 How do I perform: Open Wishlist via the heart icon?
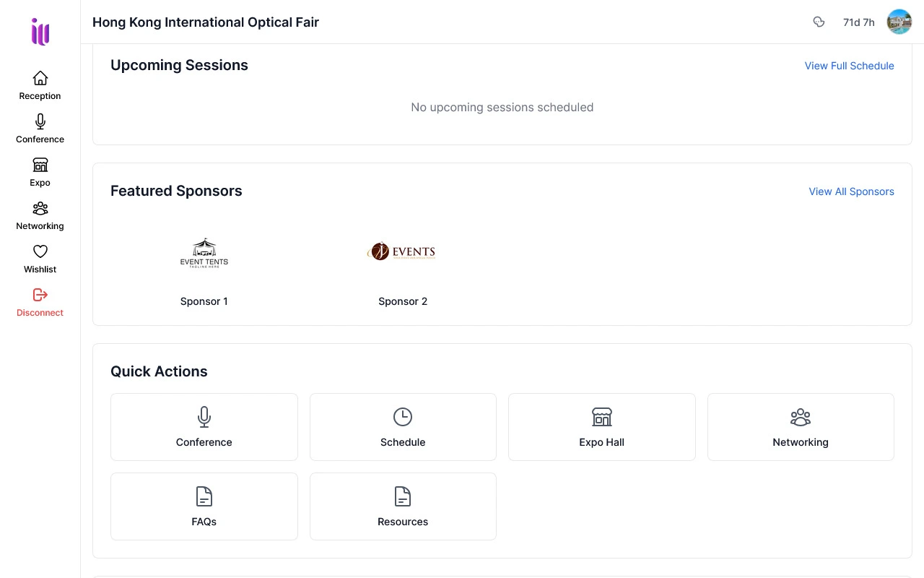(40, 251)
